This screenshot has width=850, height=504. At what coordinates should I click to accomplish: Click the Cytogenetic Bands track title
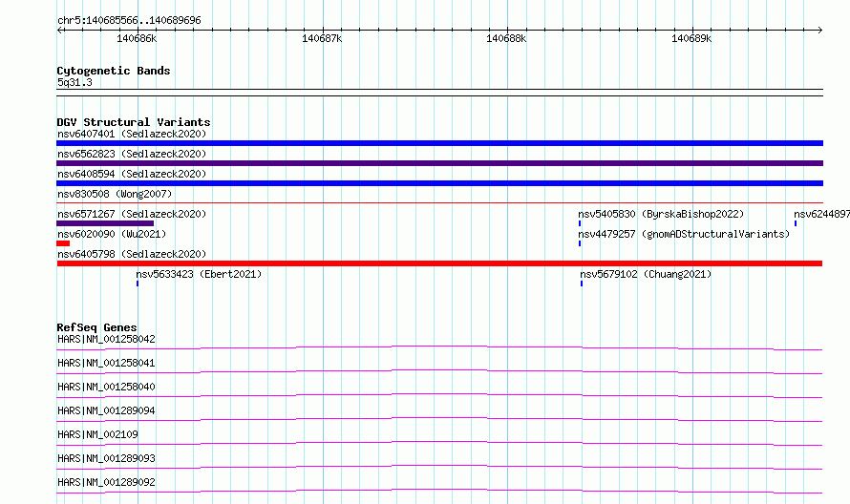pos(114,71)
